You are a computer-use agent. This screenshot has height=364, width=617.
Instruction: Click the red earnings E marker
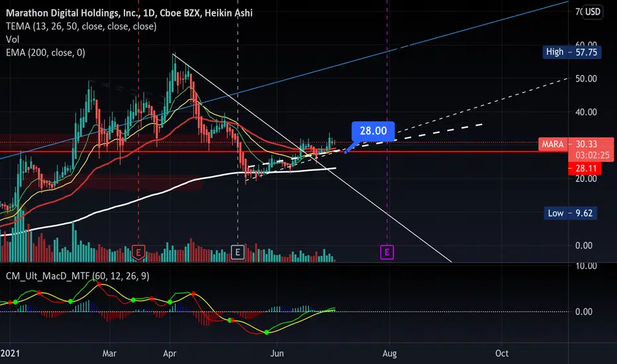[x=138, y=252]
